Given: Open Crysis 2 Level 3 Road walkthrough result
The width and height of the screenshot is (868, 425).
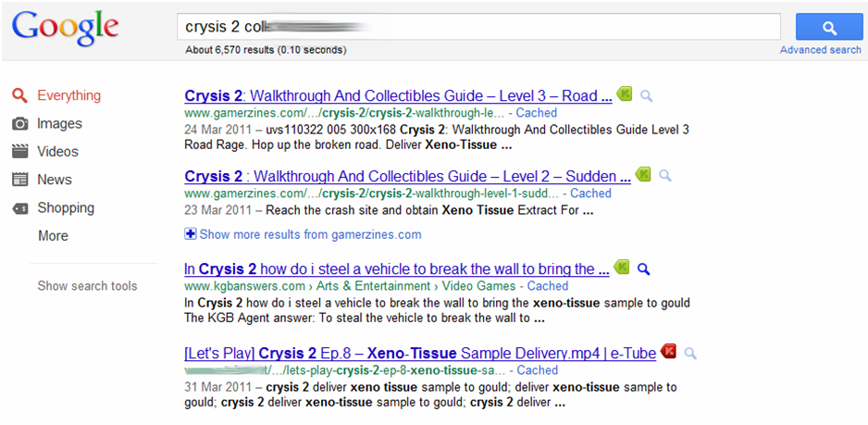Looking at the screenshot, I should point(398,96).
